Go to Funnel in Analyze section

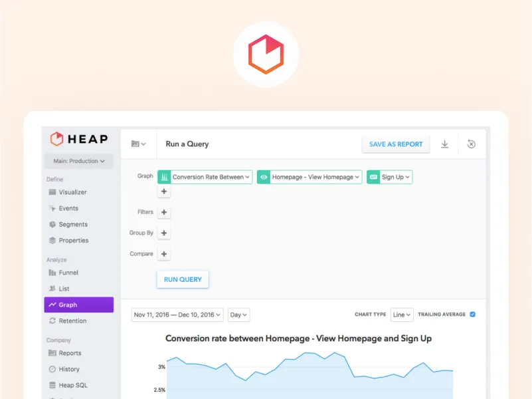point(68,273)
